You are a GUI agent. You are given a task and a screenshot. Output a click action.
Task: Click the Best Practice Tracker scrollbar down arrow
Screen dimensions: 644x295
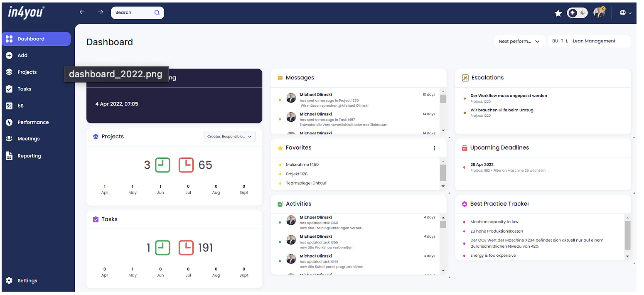(627, 257)
